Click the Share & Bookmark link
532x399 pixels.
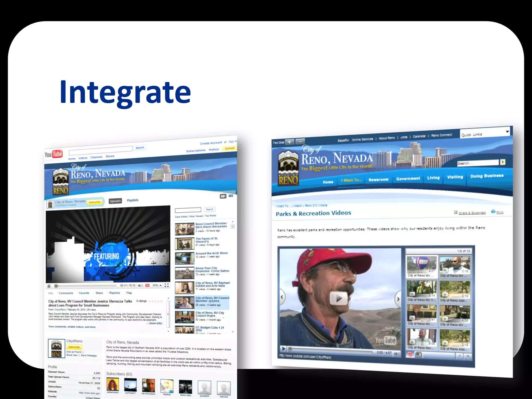point(470,212)
